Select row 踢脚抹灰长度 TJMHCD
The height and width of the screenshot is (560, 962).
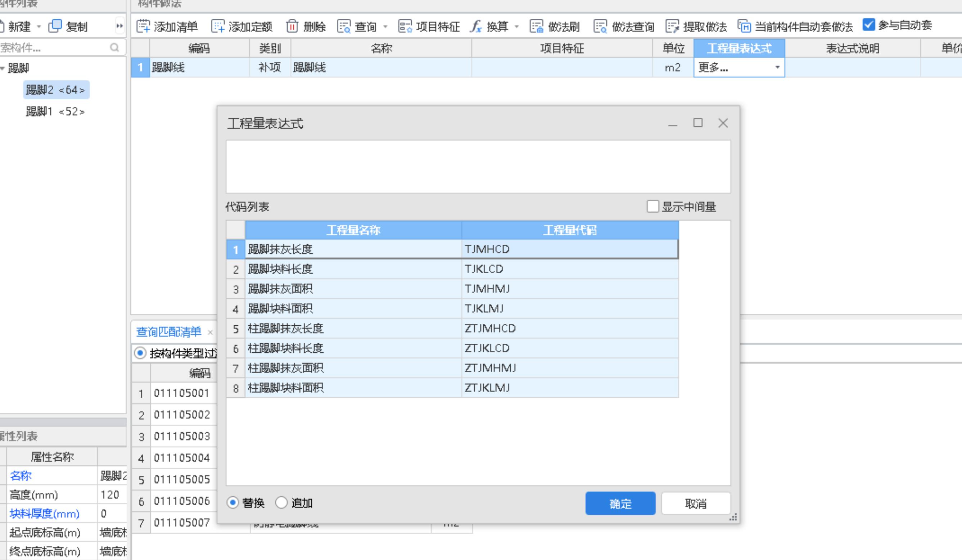tap(452, 249)
